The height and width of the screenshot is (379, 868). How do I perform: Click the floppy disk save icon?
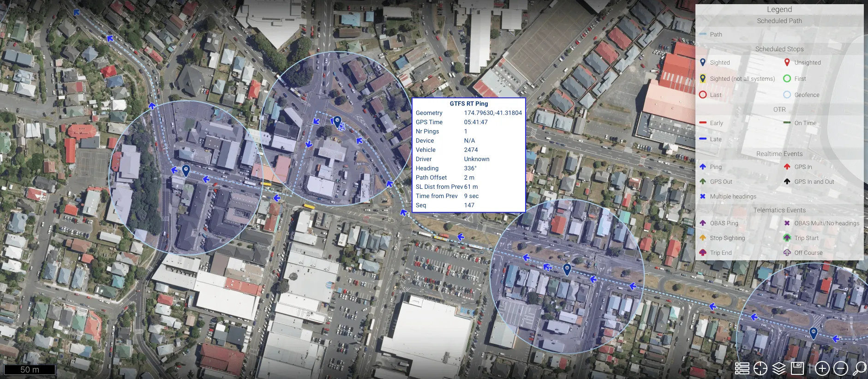point(797,368)
